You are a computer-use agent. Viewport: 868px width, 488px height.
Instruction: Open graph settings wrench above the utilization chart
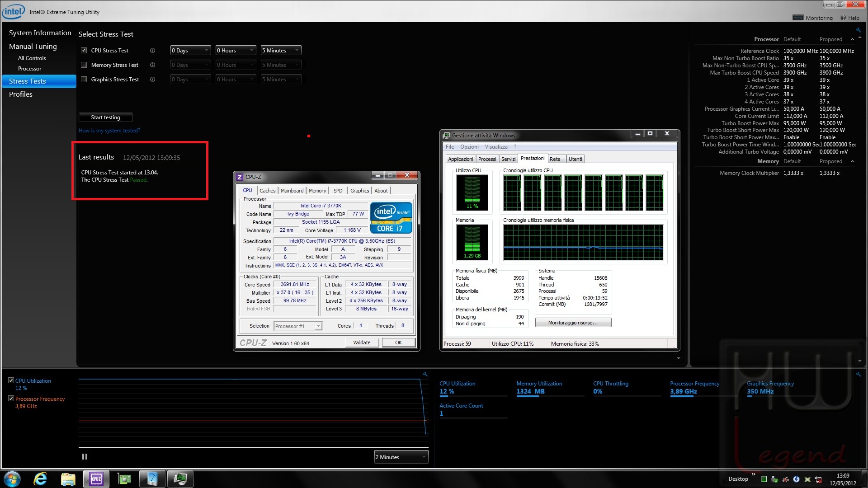click(x=425, y=374)
